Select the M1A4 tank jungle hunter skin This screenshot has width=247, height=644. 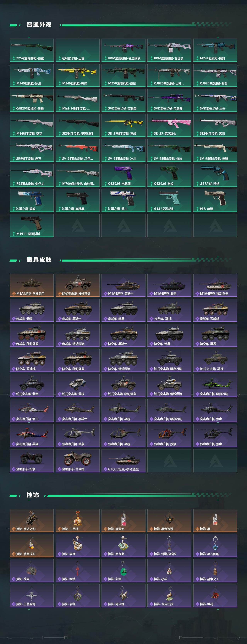[31, 286]
